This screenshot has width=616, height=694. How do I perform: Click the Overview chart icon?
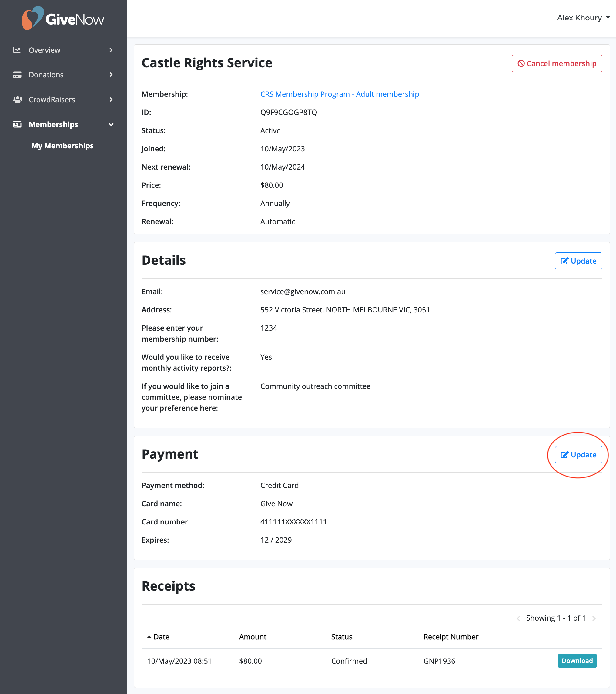coord(17,50)
